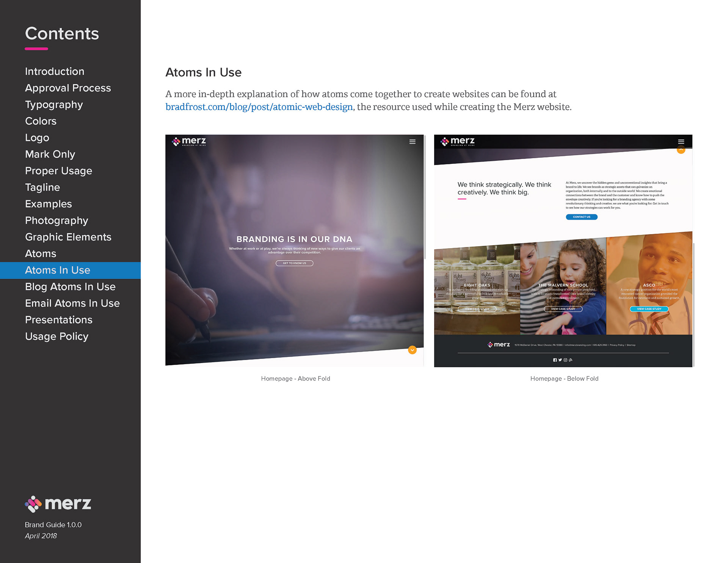Open the bradfrost.com atomic-web-design link
This screenshot has height=563, width=728.
[x=259, y=107]
